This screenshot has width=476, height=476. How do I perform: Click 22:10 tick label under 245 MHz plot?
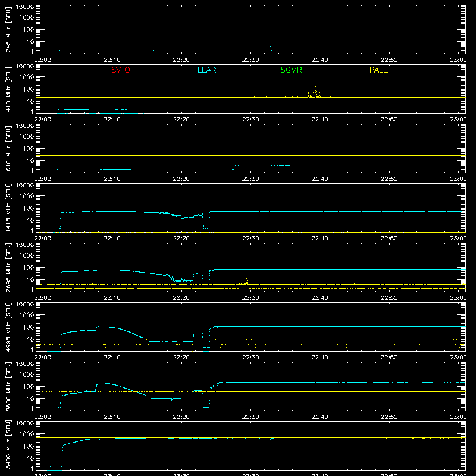coord(112,60)
